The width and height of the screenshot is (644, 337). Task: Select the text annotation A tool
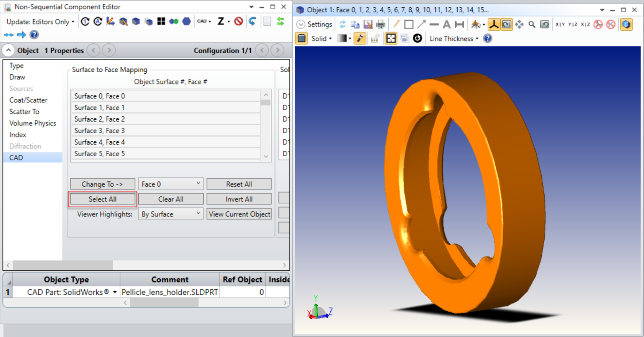447,25
